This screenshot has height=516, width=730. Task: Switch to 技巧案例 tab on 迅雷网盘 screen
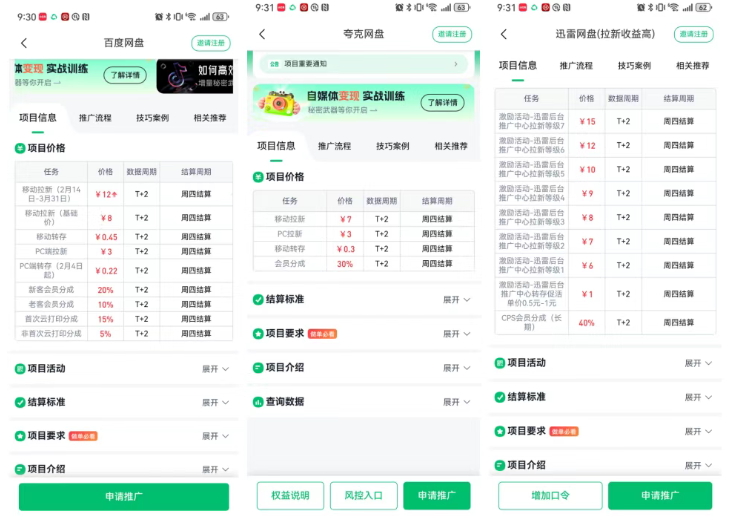point(634,66)
